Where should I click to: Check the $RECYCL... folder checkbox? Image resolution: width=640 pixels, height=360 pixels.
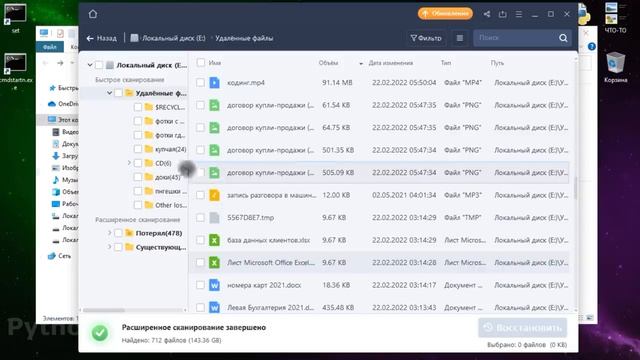[138, 107]
